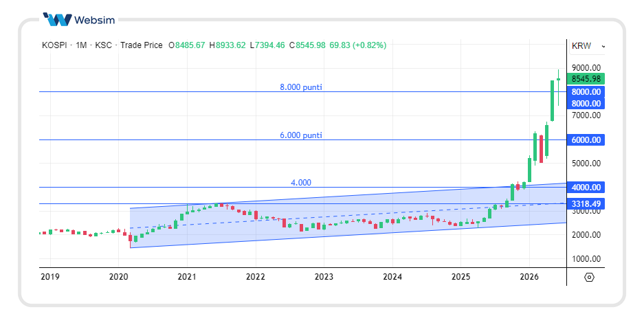Click the 2000.00 price axis label
644x325 pixels.
tap(586, 235)
